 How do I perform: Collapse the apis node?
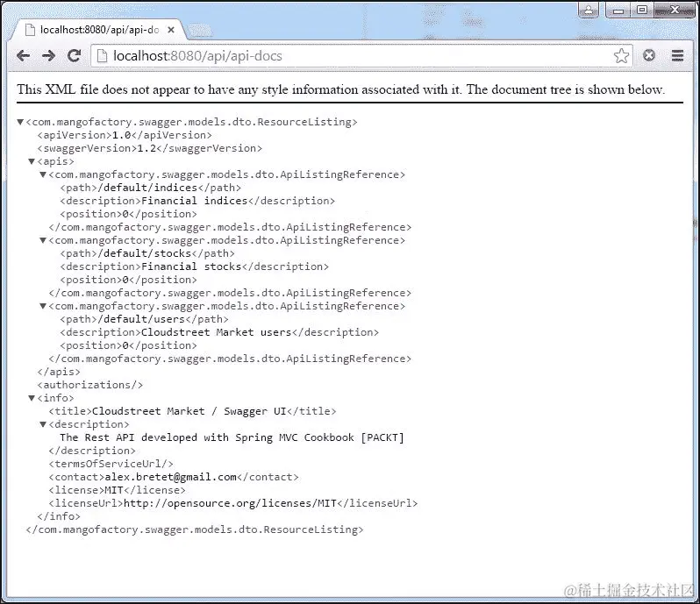[x=32, y=161]
